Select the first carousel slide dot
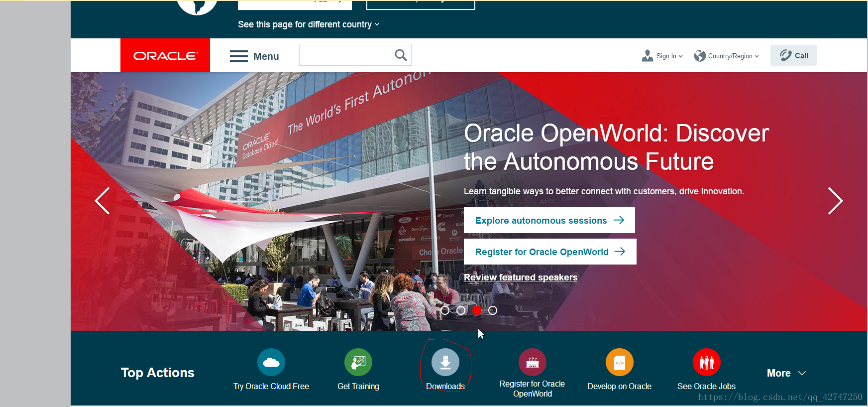 click(445, 310)
